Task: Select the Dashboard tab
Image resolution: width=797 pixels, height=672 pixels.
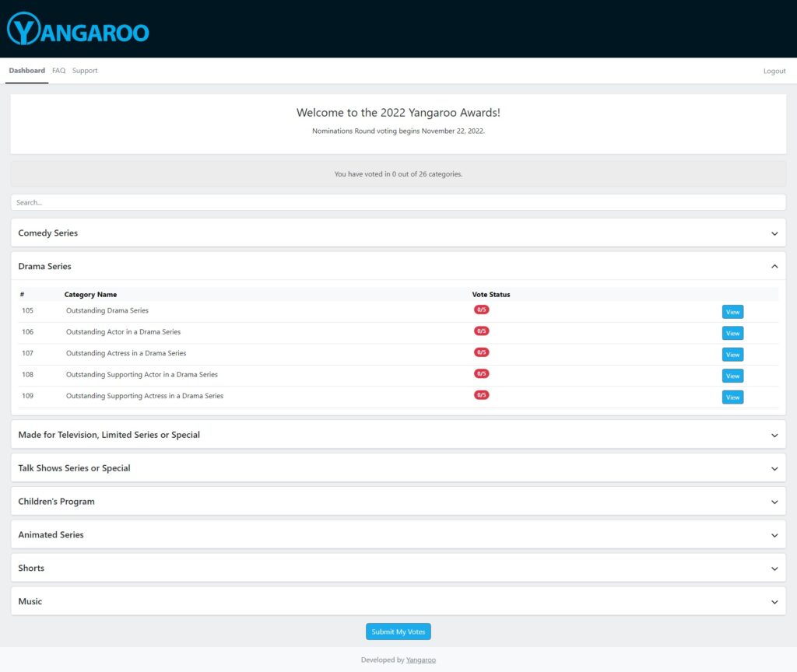Action: point(27,71)
